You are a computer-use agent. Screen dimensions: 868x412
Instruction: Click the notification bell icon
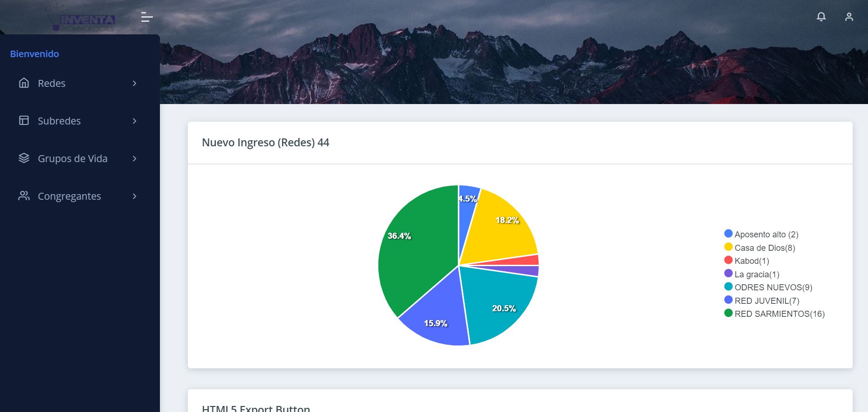[821, 17]
